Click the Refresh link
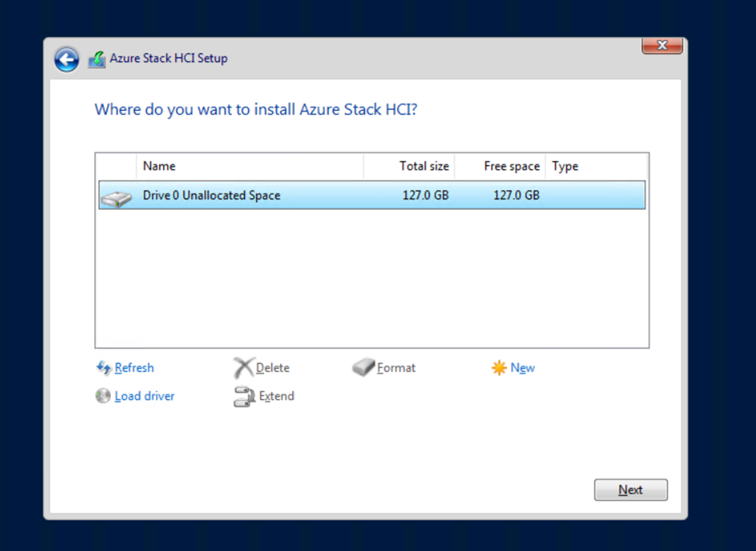The image size is (756, 551). [134, 368]
